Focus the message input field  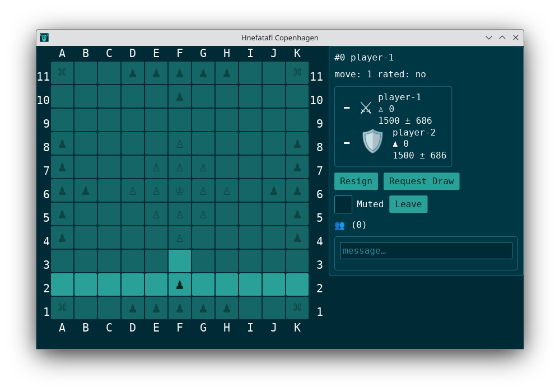426,251
